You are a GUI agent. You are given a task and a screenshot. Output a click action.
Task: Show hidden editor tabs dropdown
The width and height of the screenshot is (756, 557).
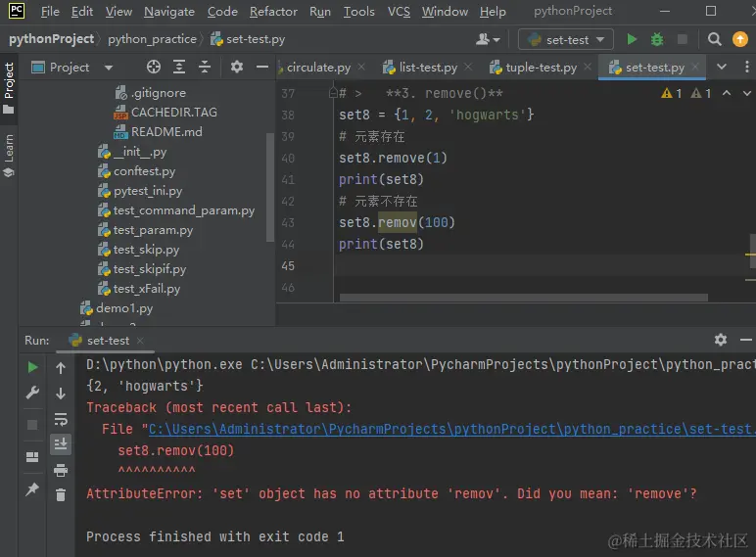pyautogui.click(x=722, y=67)
